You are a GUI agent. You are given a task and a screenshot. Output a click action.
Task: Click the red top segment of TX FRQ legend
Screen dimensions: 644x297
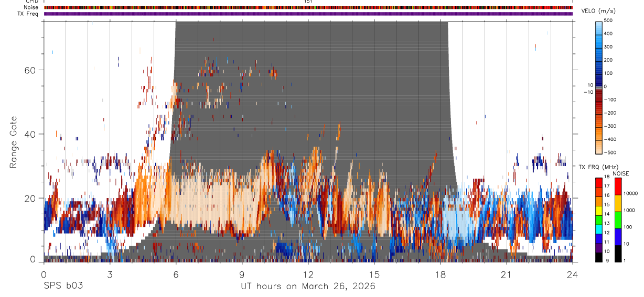pos(599,182)
